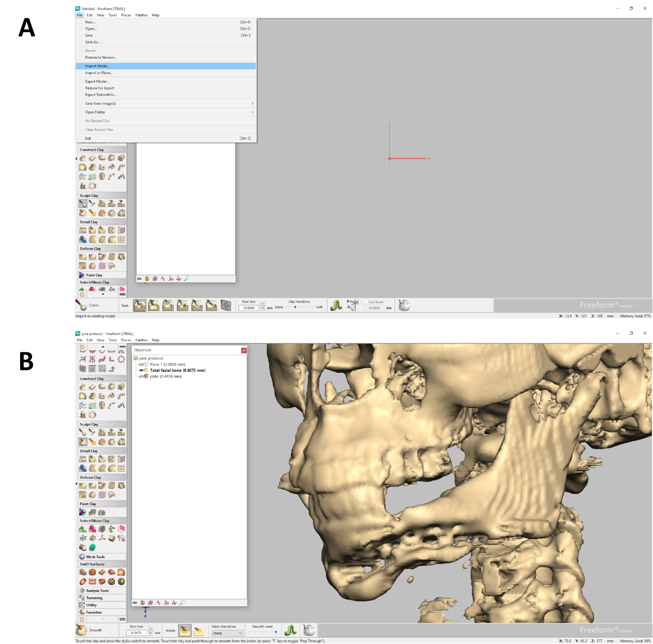This screenshot has width=653, height=644.
Task: Click the gear icon atop bottom window's tool palette
Action: tap(82, 347)
